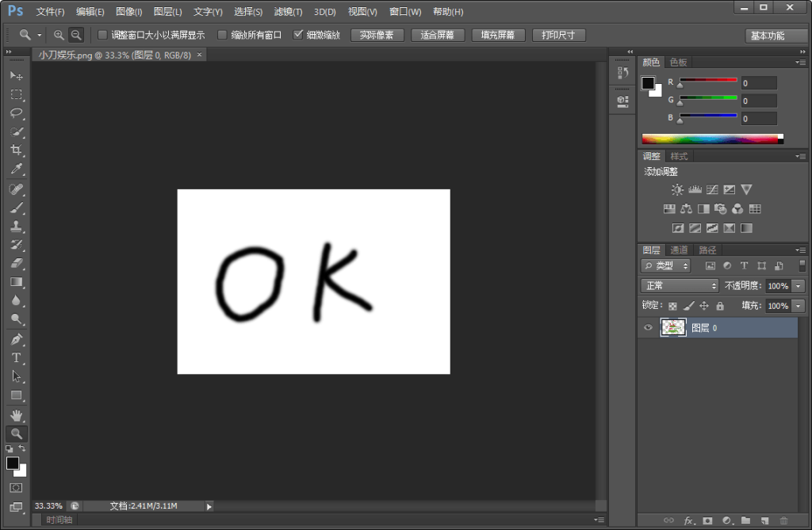Open the 滤镜 menu
812x530 pixels.
286,11
